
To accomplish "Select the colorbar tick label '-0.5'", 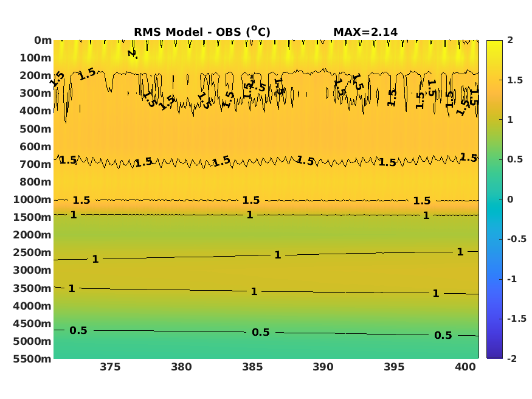I will 517,239.
